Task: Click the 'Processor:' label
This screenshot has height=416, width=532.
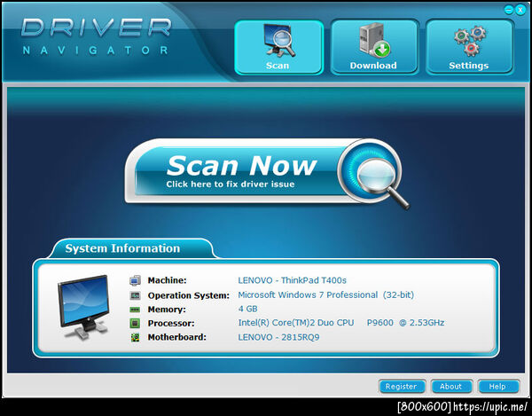Action: coord(171,323)
